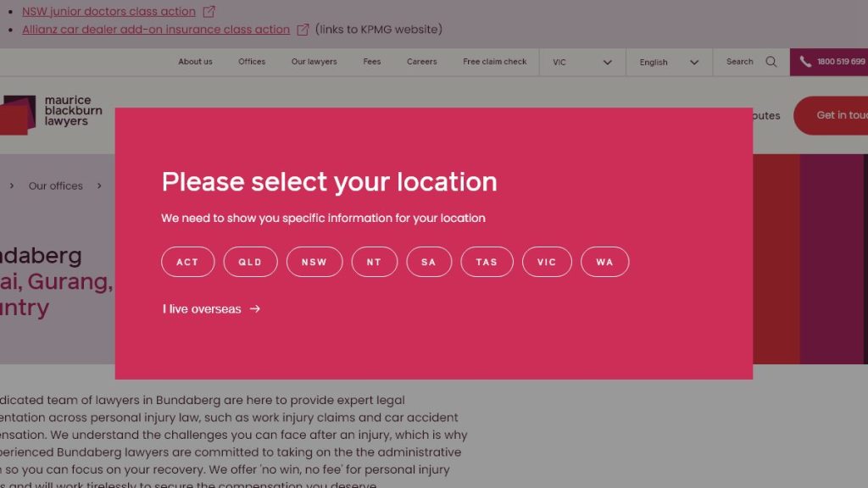Screen dimensions: 868x488
Task: Pick the NSW location option
Action: [314, 262]
